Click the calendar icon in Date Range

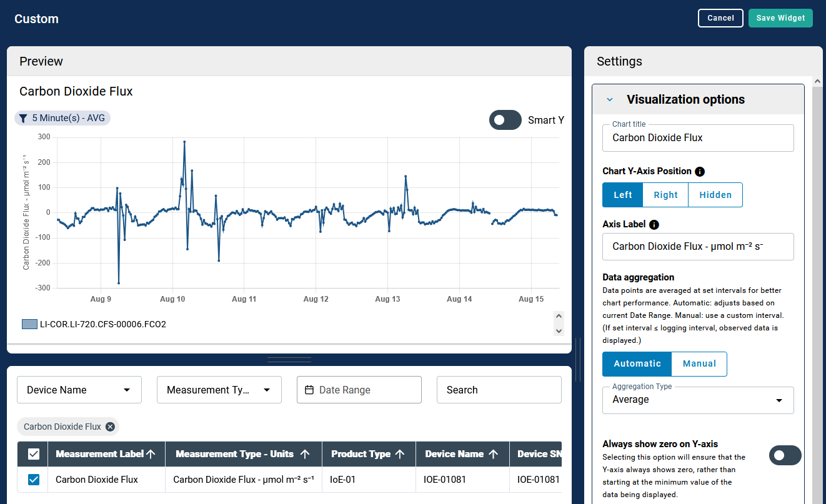coord(309,390)
